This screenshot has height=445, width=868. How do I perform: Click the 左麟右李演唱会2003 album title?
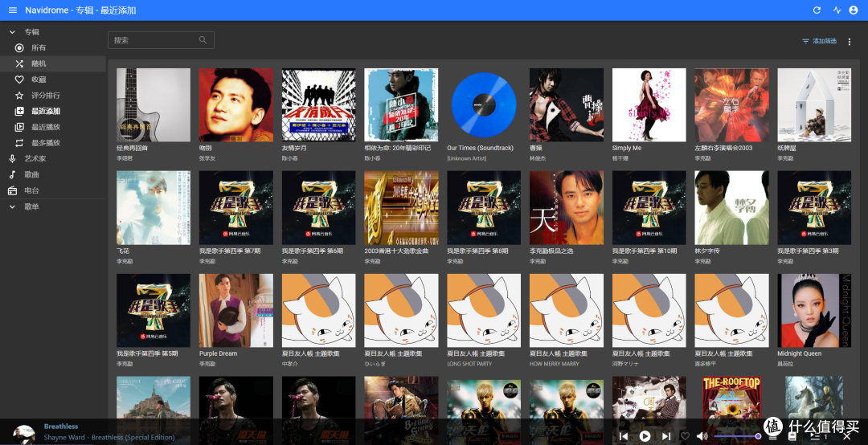pos(723,149)
